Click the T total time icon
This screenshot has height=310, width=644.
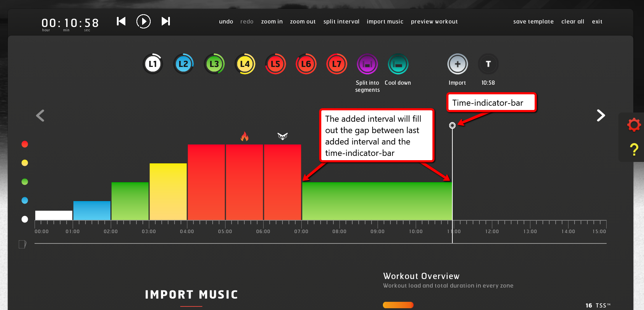pyautogui.click(x=488, y=64)
